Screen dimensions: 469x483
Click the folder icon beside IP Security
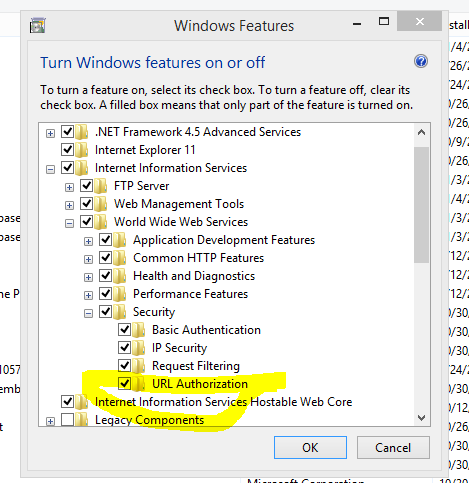click(138, 348)
